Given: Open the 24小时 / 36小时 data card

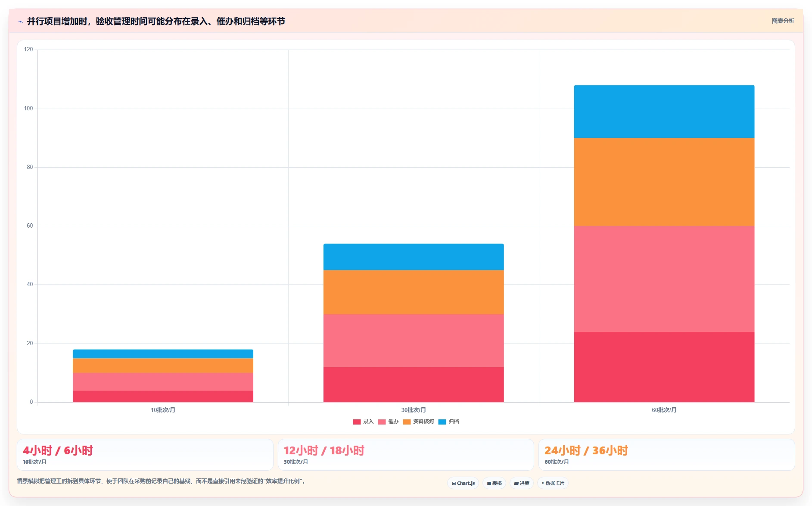Looking at the screenshot, I should [667, 455].
